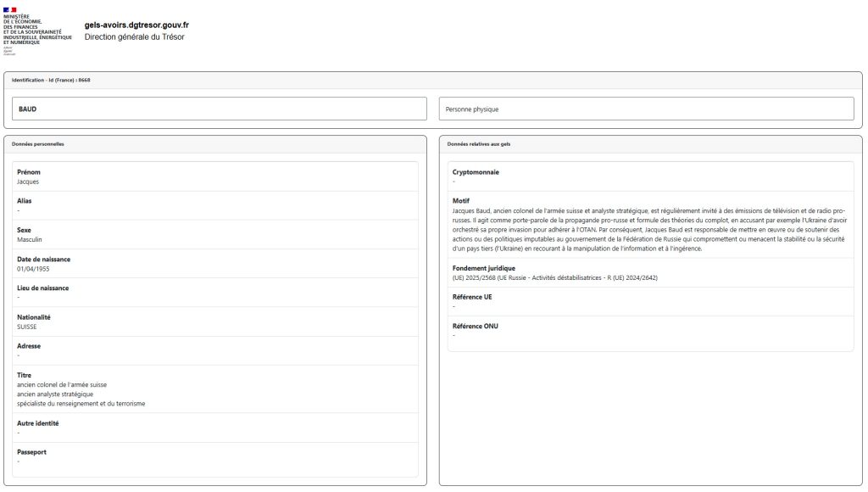Select the Personne physique field
Image resolution: width=868 pixels, height=492 pixels.
pyautogui.click(x=646, y=109)
